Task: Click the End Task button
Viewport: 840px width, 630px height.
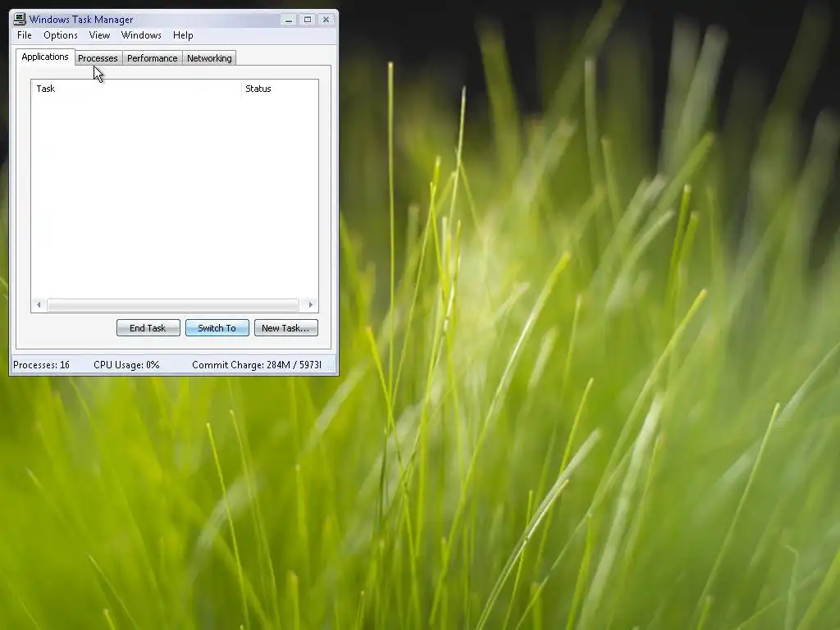Action: [x=148, y=328]
